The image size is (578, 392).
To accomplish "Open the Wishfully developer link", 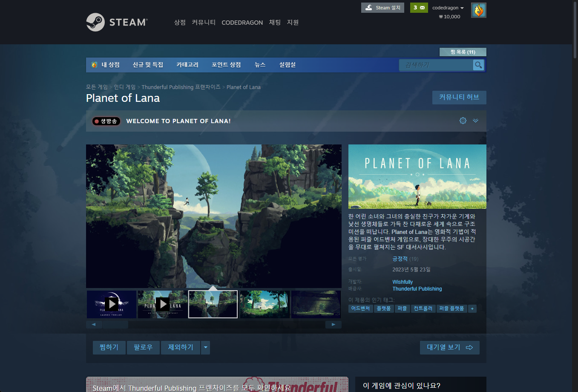I will 403,282.
